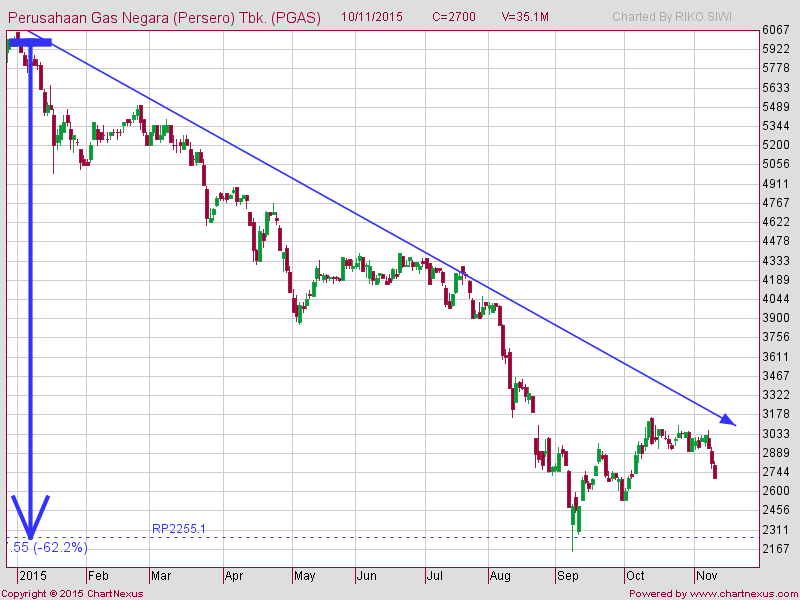Click the 3033 price axis label
The height and width of the screenshot is (600, 800).
(x=776, y=434)
